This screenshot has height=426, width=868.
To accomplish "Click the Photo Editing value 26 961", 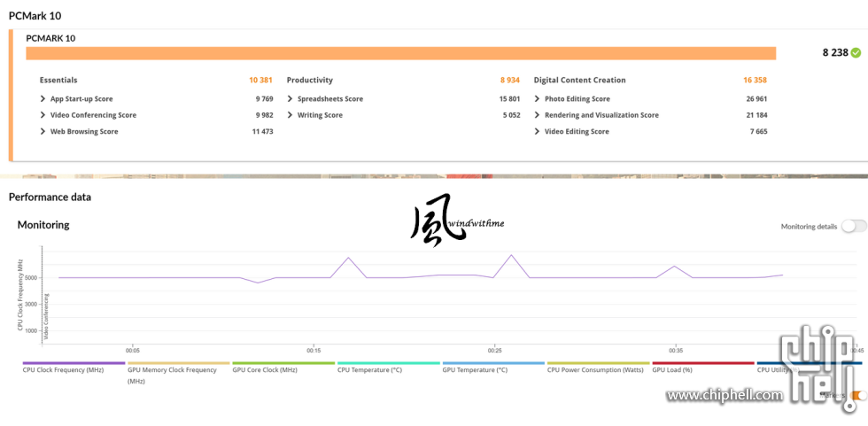I will 756,99.
